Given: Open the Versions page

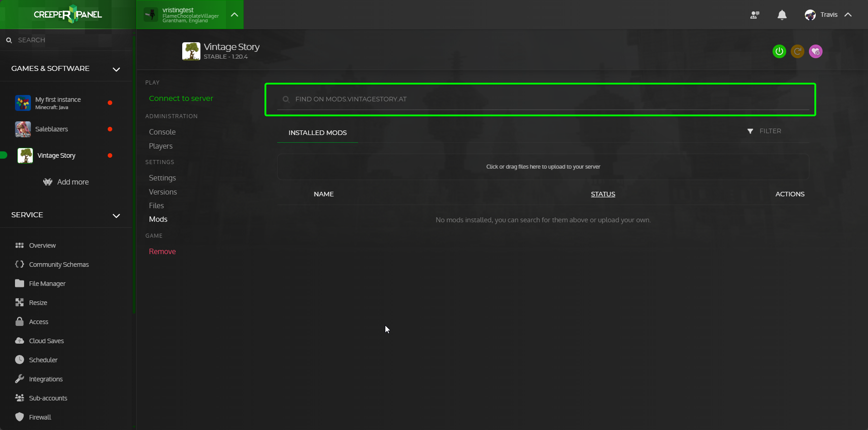Looking at the screenshot, I should (x=163, y=192).
